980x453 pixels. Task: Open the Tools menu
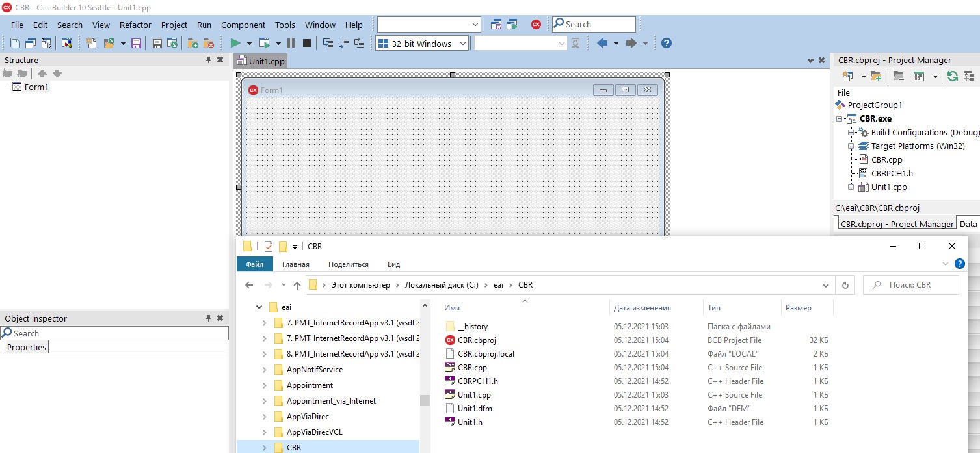coord(285,25)
